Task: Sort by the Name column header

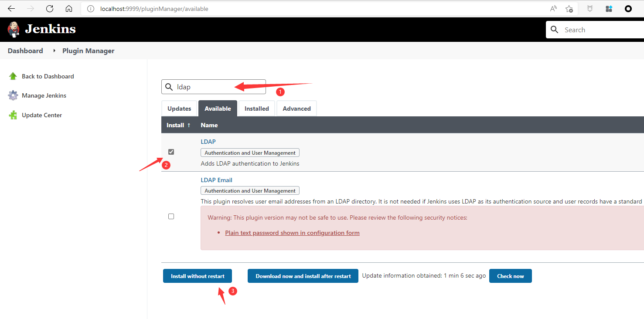Action: [209, 125]
